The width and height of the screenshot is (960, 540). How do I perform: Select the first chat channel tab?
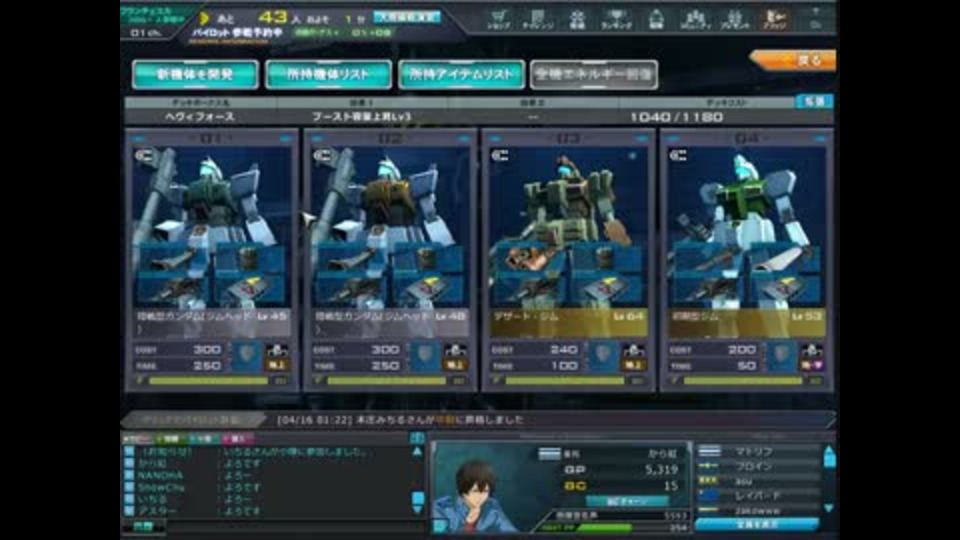click(x=137, y=438)
